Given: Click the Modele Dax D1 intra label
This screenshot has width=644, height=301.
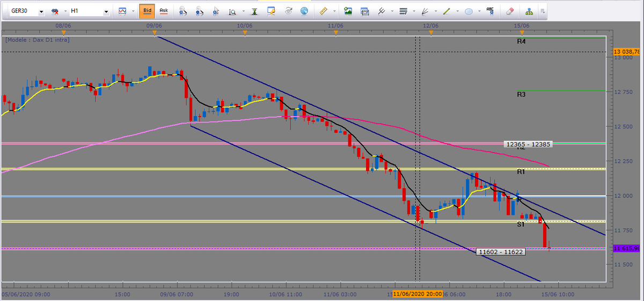Looking at the screenshot, I should coord(38,39).
